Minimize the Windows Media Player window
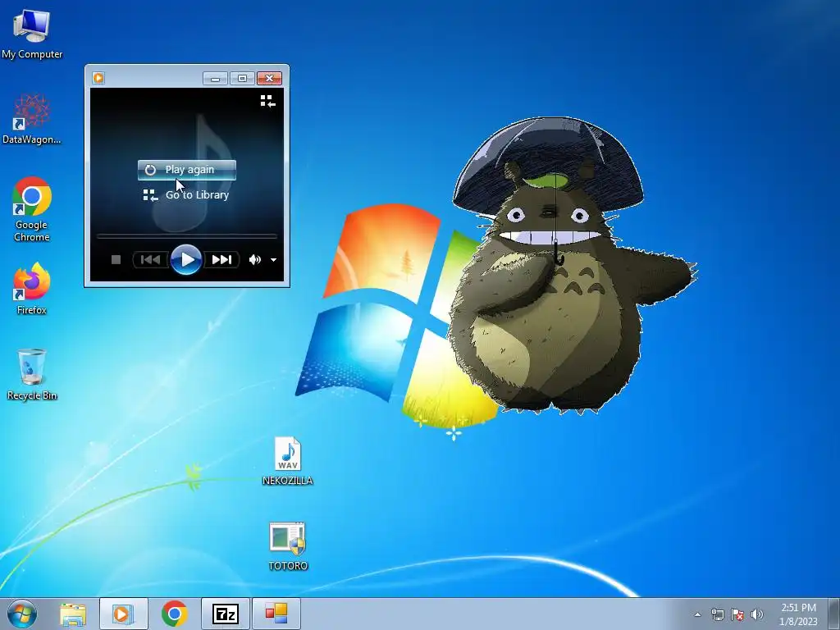The height and width of the screenshot is (630, 840). point(215,78)
